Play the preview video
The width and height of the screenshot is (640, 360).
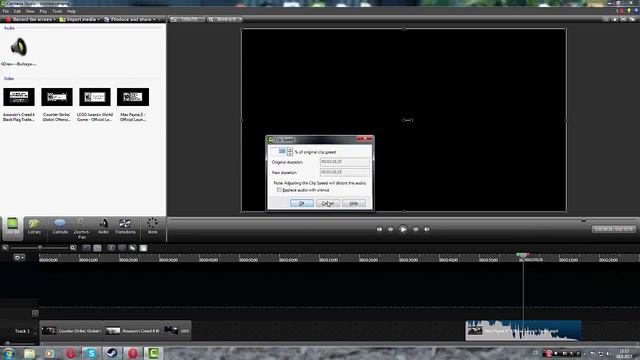[403, 229]
